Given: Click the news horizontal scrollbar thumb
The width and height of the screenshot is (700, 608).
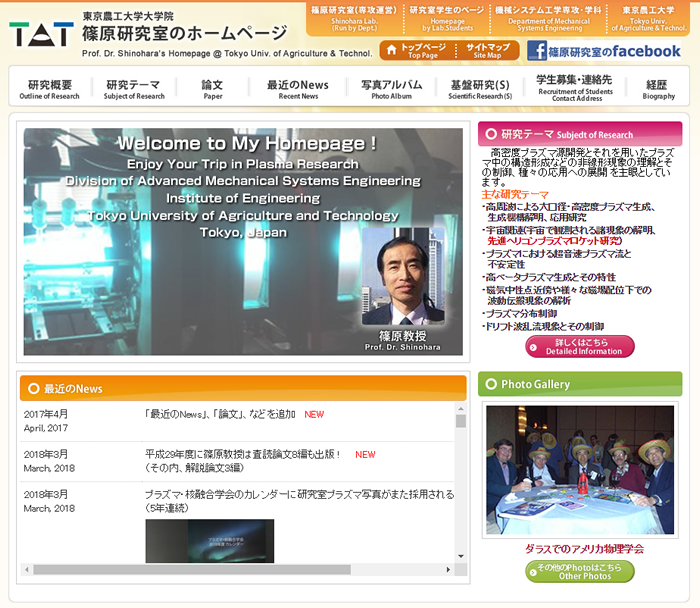Looking at the screenshot, I should (x=192, y=570).
